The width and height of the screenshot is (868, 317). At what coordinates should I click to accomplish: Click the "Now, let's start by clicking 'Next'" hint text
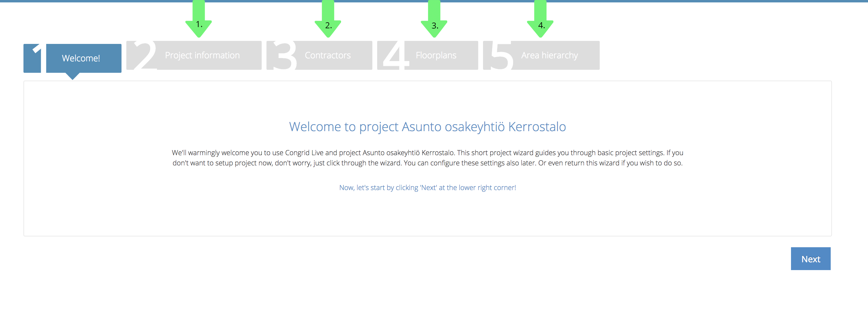click(x=428, y=188)
